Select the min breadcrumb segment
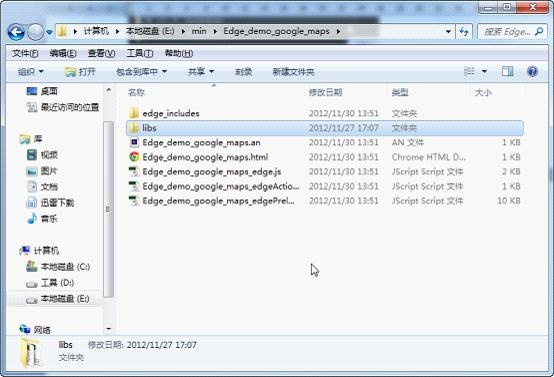Image resolution: width=554 pixels, height=377 pixels. pyautogui.click(x=199, y=31)
